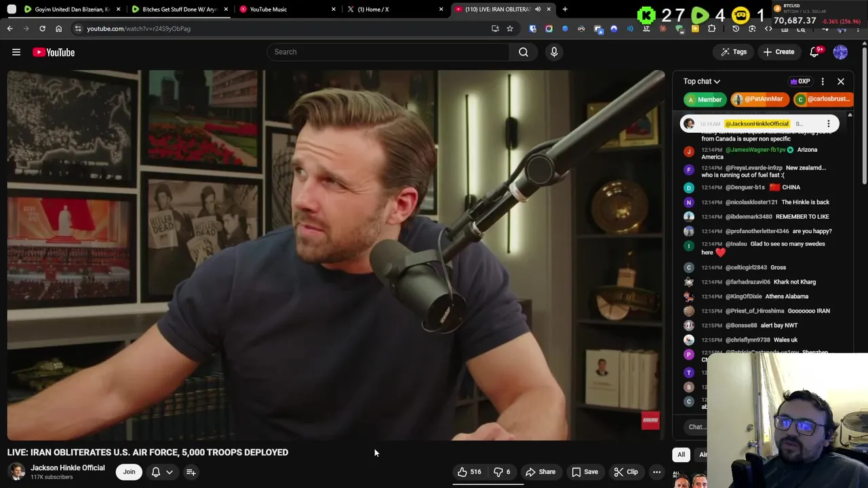Click the search magnifier button
868x488 pixels.
524,52
